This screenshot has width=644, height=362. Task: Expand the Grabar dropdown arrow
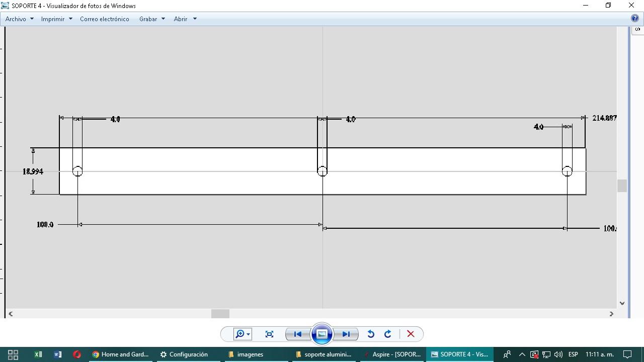point(163,19)
